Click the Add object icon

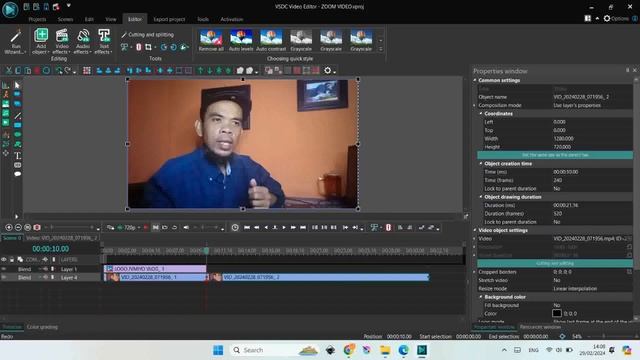click(41, 36)
